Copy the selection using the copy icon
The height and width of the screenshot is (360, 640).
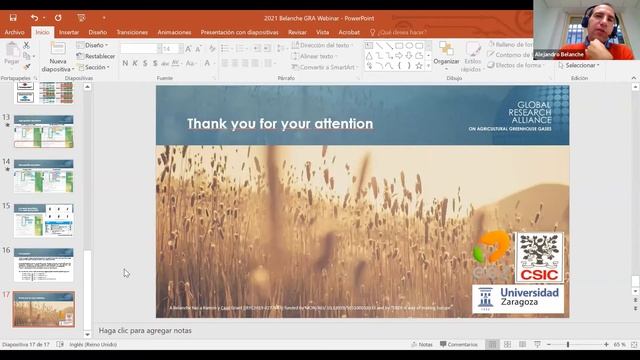[27, 56]
